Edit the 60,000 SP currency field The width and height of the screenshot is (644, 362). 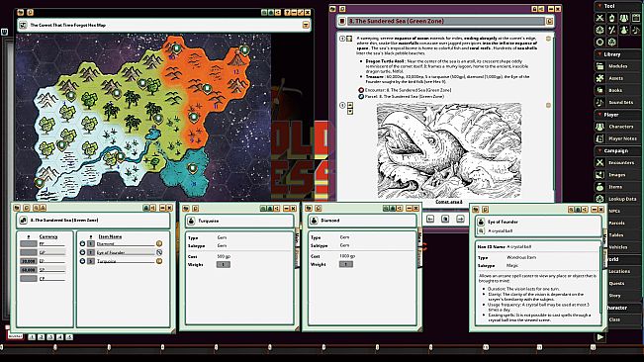[29, 270]
